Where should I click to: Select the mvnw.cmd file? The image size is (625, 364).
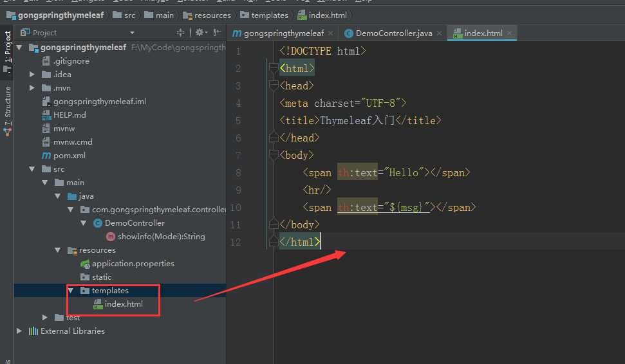[x=68, y=142]
